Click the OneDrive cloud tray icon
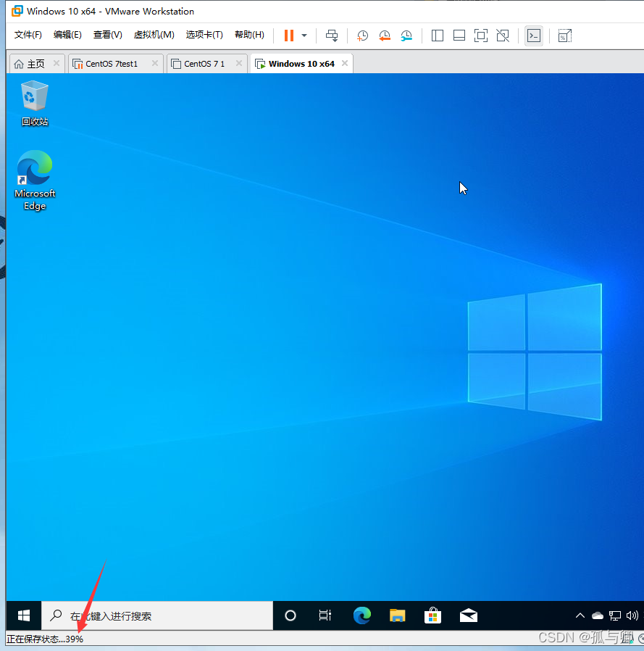Image resolution: width=644 pixels, height=651 pixels. tap(598, 615)
